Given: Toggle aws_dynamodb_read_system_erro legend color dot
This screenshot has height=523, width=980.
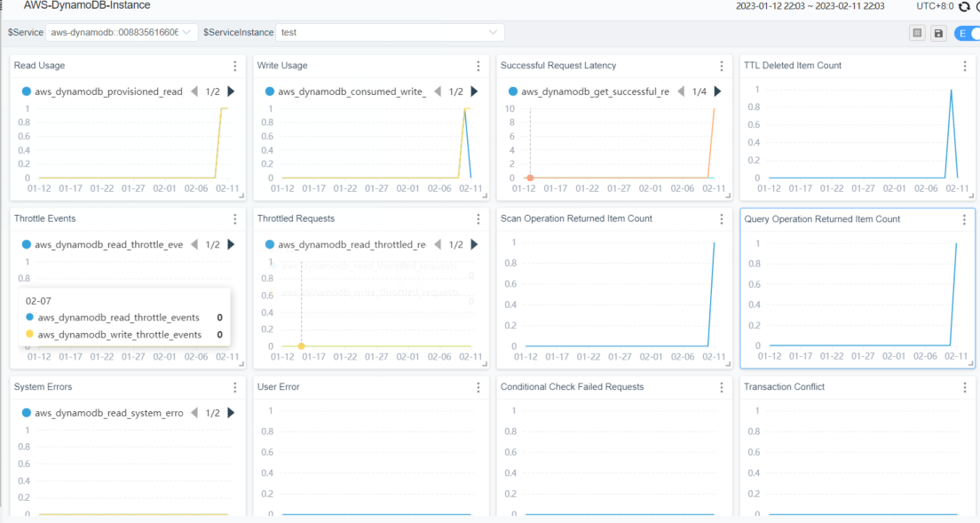Looking at the screenshot, I should coord(27,413).
